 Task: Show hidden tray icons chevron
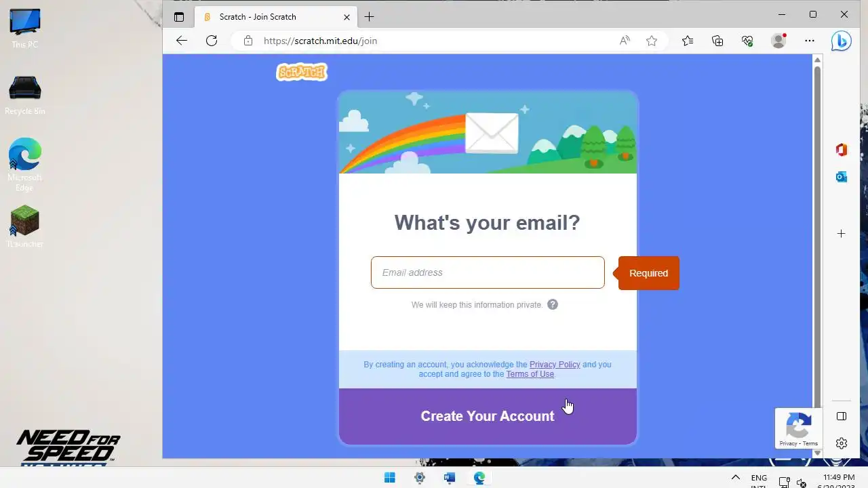coord(735,478)
